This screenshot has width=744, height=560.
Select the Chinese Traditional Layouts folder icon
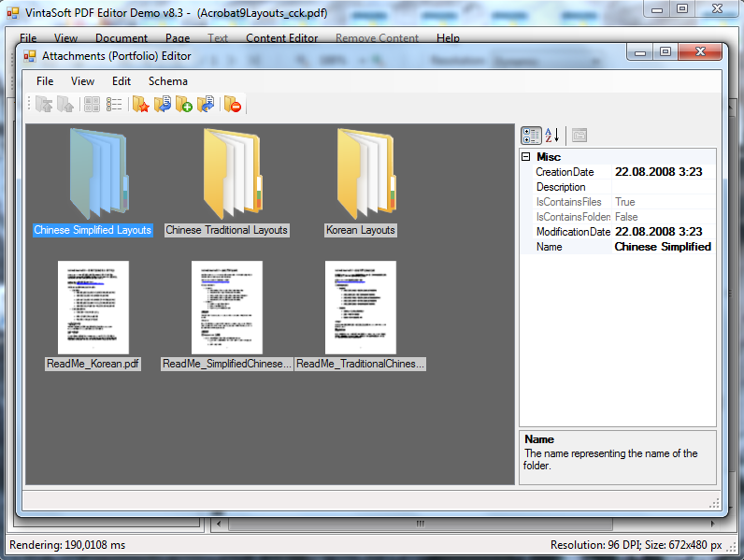[x=232, y=174]
